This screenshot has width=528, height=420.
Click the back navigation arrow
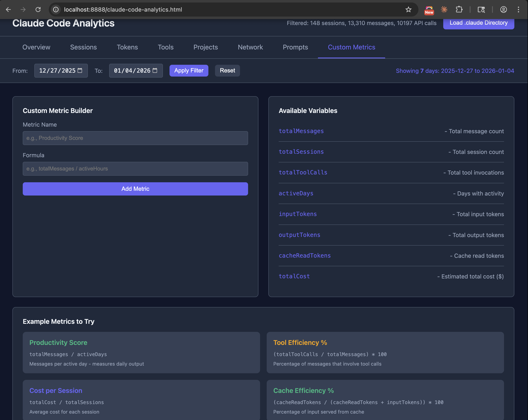click(8, 10)
